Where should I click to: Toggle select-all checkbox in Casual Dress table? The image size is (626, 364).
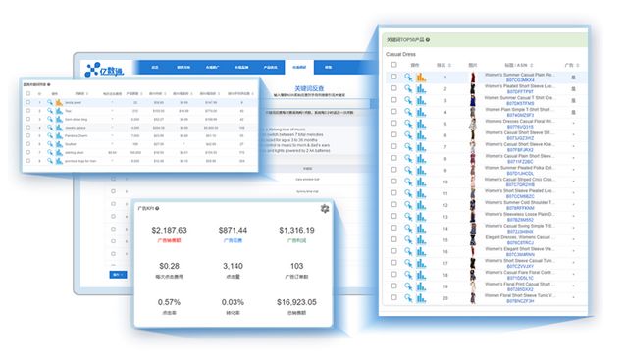pyautogui.click(x=393, y=64)
